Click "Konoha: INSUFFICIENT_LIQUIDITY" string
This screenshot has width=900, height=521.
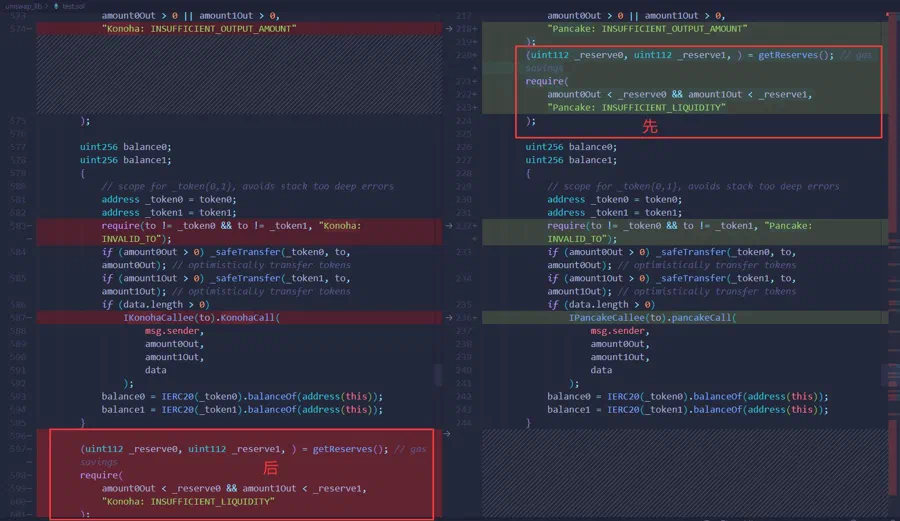click(x=188, y=501)
